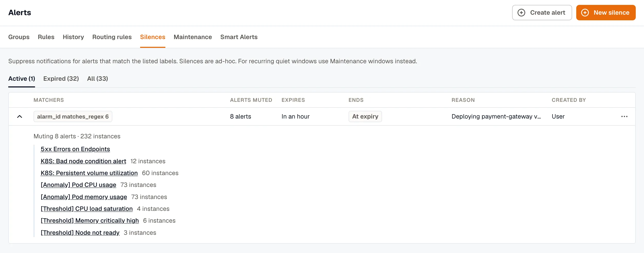Click the alarm_id matches_regex 6 matcher chip
Viewport: 644px width, 253px height.
pyautogui.click(x=73, y=116)
